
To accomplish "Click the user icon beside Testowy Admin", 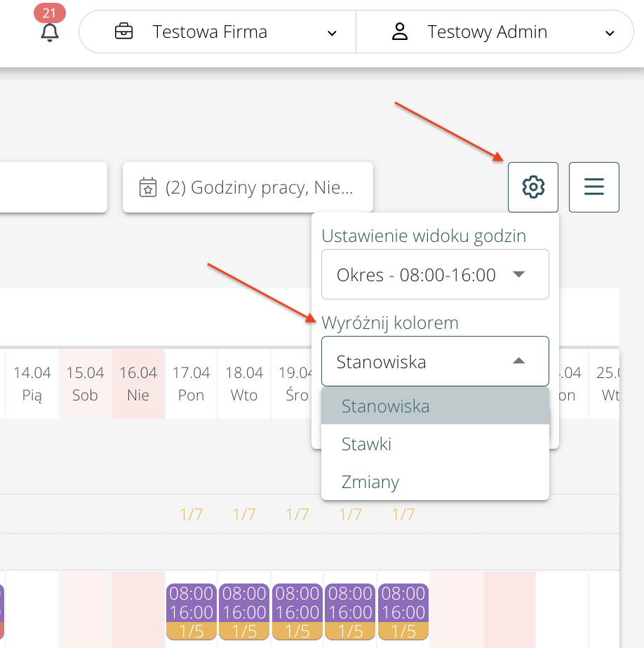I will (400, 32).
